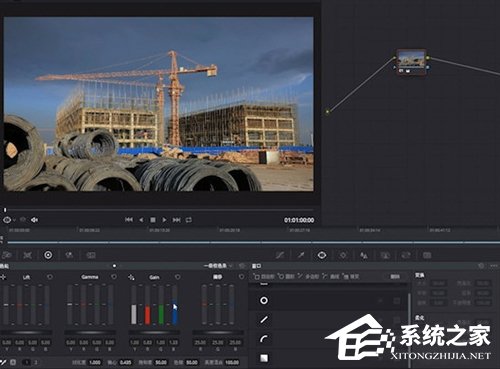Select the curve window pen tool

[x=264, y=339]
